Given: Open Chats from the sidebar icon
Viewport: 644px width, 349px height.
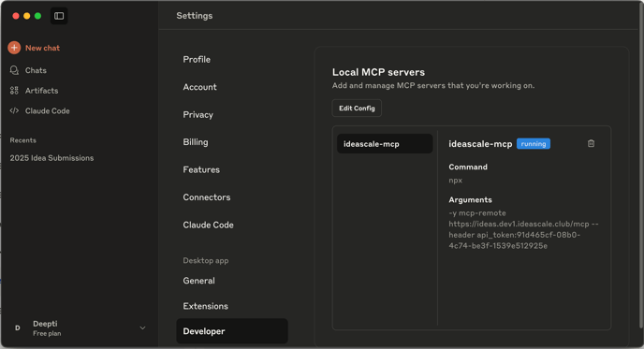Looking at the screenshot, I should pyautogui.click(x=14, y=70).
